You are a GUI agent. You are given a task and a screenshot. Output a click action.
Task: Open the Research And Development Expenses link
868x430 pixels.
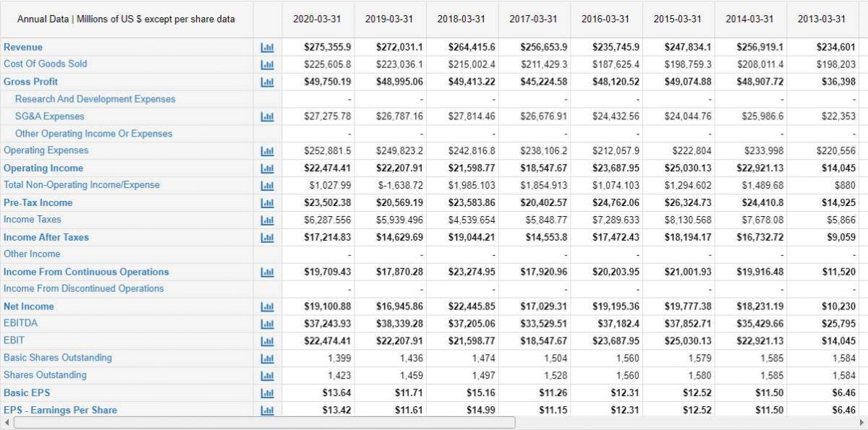(95, 98)
